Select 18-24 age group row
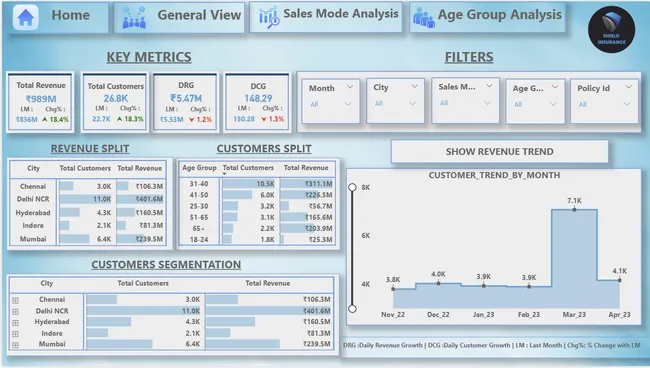This screenshot has width=650, height=368. 257,240
